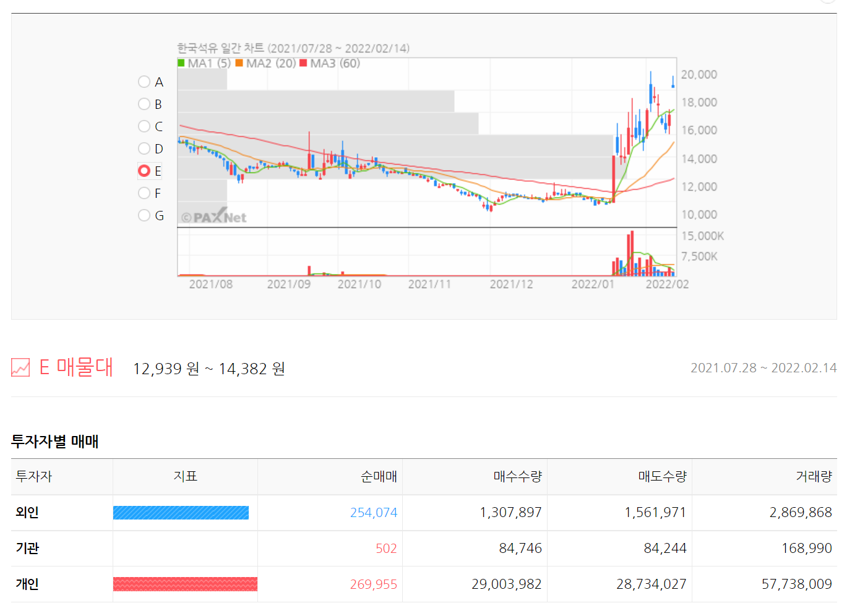Click the 10,000 price axis label
The width and height of the screenshot is (852, 616).
click(x=699, y=215)
